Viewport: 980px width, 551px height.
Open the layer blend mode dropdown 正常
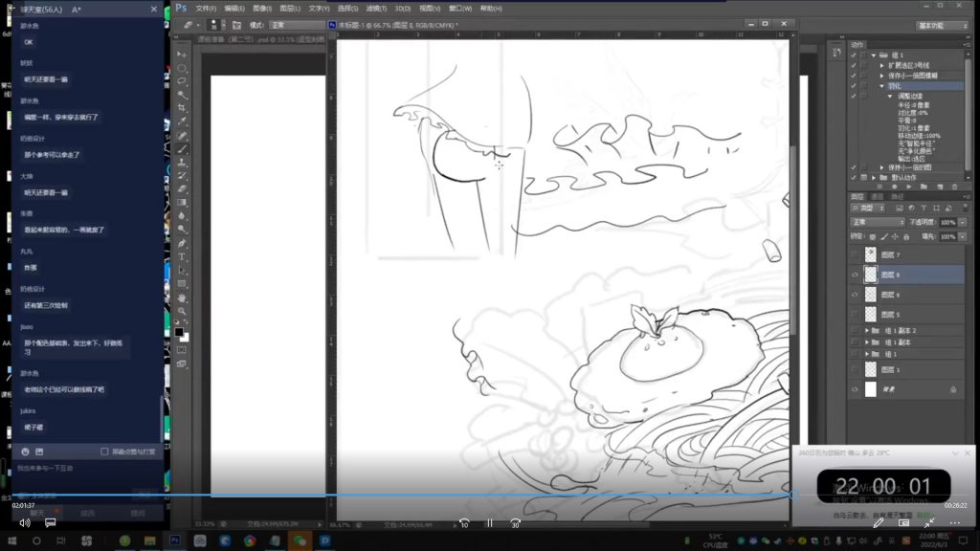tap(876, 222)
